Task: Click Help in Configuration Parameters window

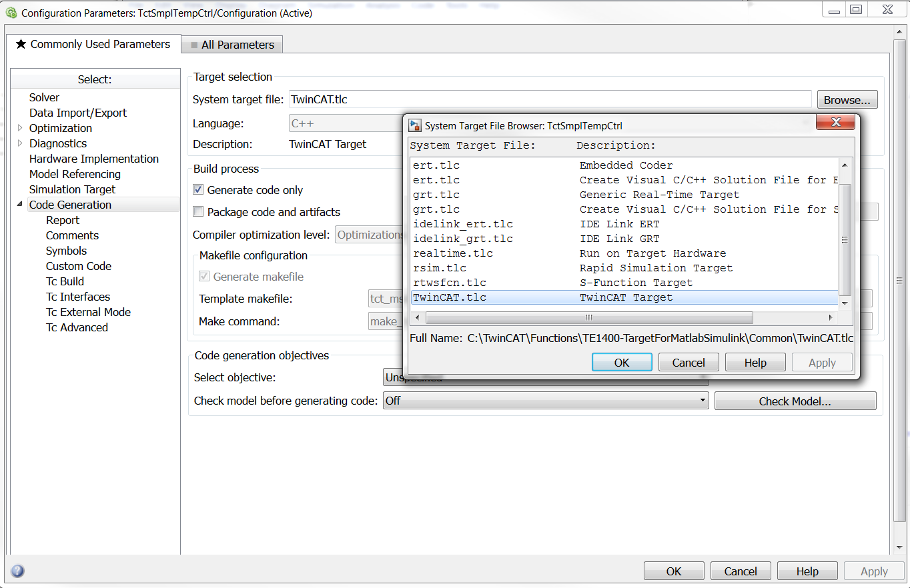Action: point(807,571)
